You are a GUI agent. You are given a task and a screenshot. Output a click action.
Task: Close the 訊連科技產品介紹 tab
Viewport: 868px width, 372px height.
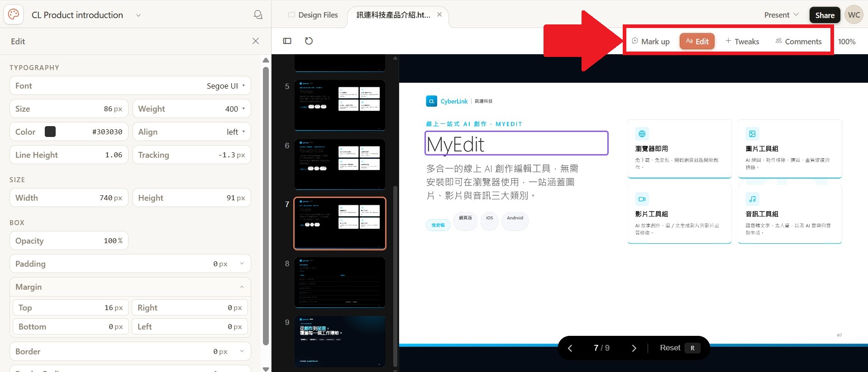coord(439,14)
